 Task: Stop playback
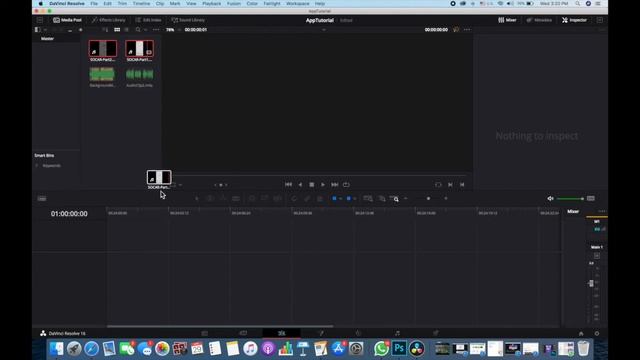point(312,184)
